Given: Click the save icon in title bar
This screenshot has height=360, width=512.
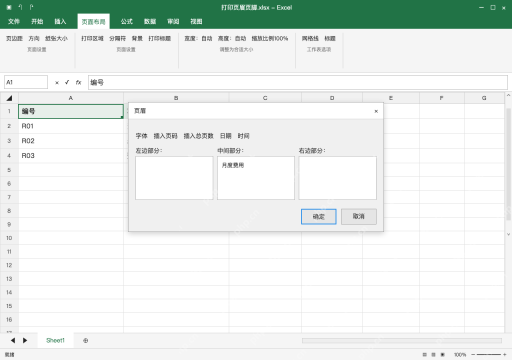Looking at the screenshot, I should click(9, 7).
